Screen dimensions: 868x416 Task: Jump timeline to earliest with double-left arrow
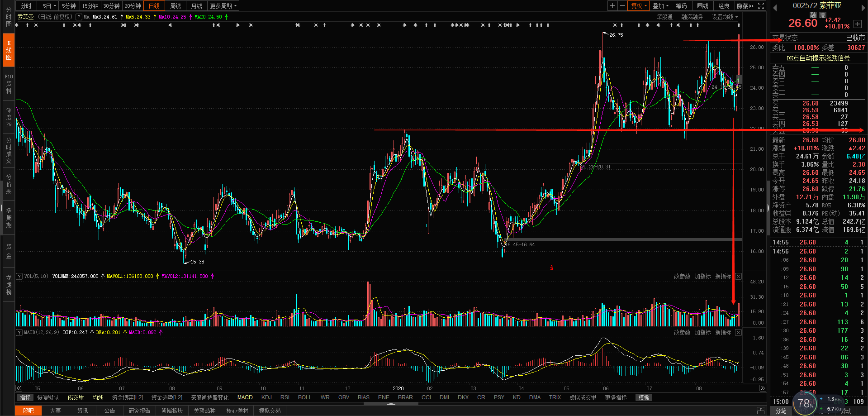[x=19, y=388]
